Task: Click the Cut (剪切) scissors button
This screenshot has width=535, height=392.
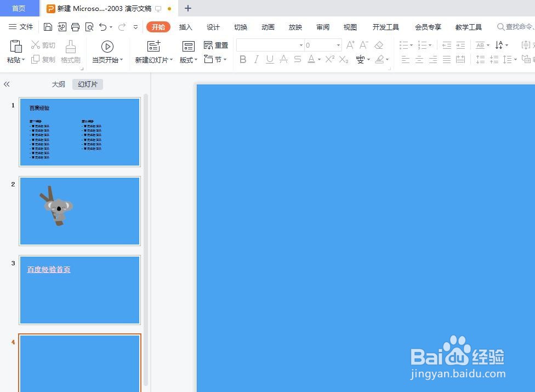Action: coord(43,45)
